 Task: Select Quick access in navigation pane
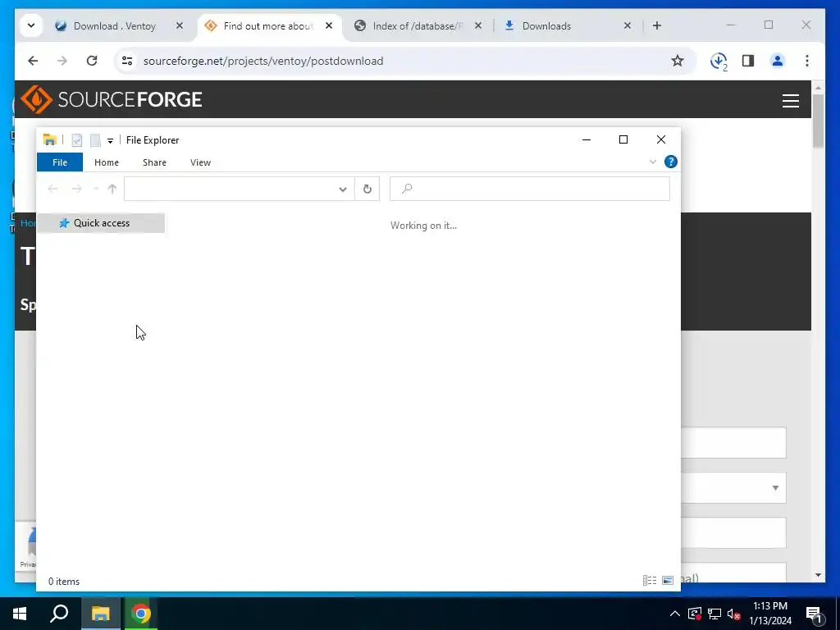tap(101, 223)
